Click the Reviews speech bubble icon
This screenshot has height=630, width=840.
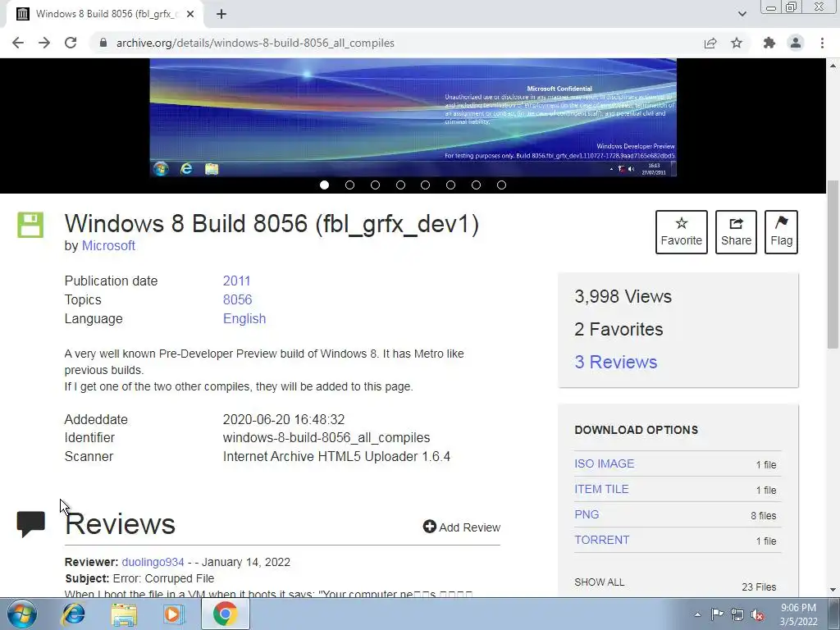click(31, 524)
